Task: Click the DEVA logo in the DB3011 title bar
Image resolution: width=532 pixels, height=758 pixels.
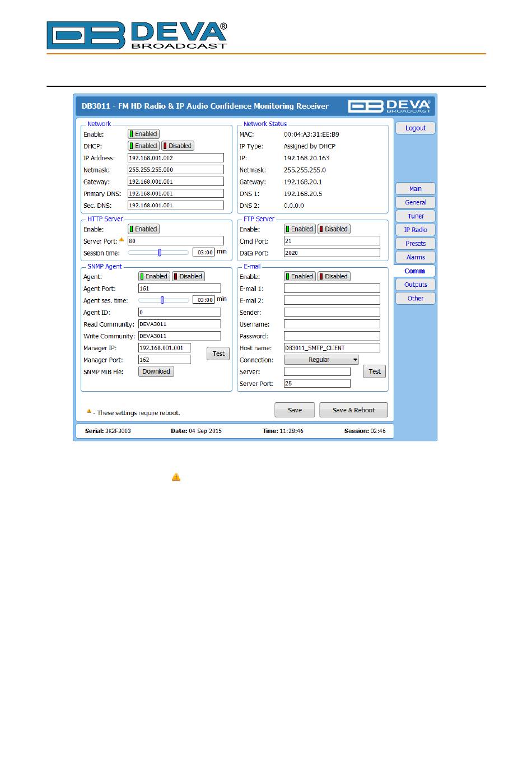Action: click(x=390, y=106)
